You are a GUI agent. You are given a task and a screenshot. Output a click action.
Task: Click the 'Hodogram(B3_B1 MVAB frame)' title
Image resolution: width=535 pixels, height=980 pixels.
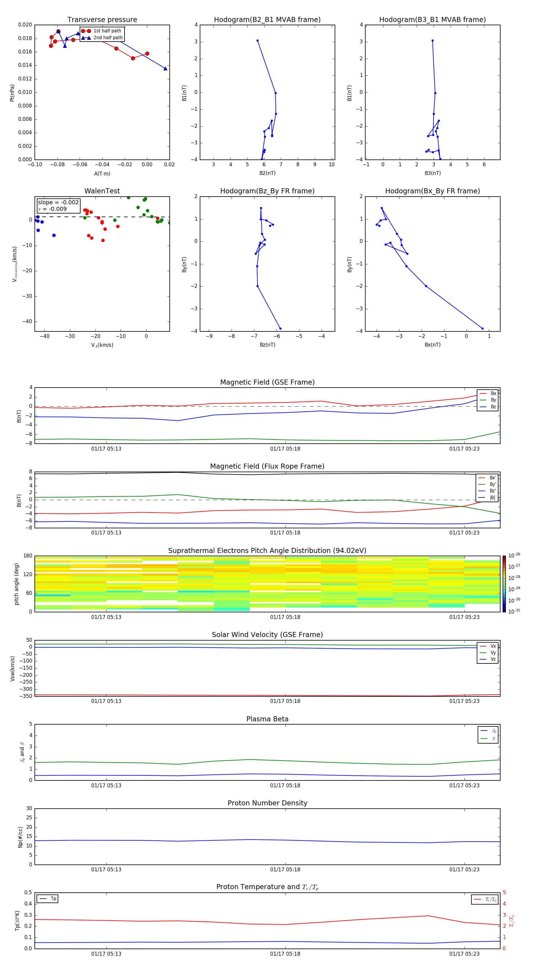click(432, 20)
